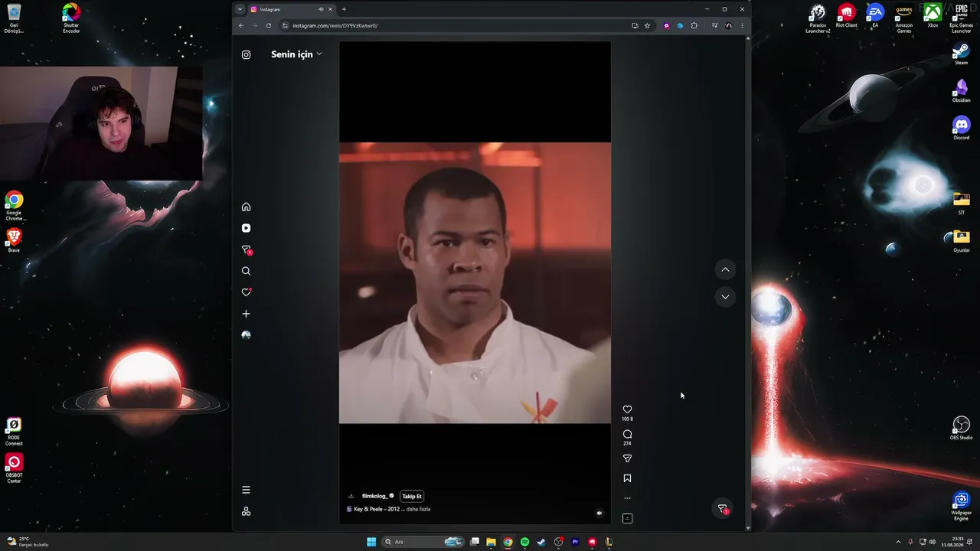
Task: Open Premiere Pro from the taskbar
Action: pyautogui.click(x=575, y=542)
